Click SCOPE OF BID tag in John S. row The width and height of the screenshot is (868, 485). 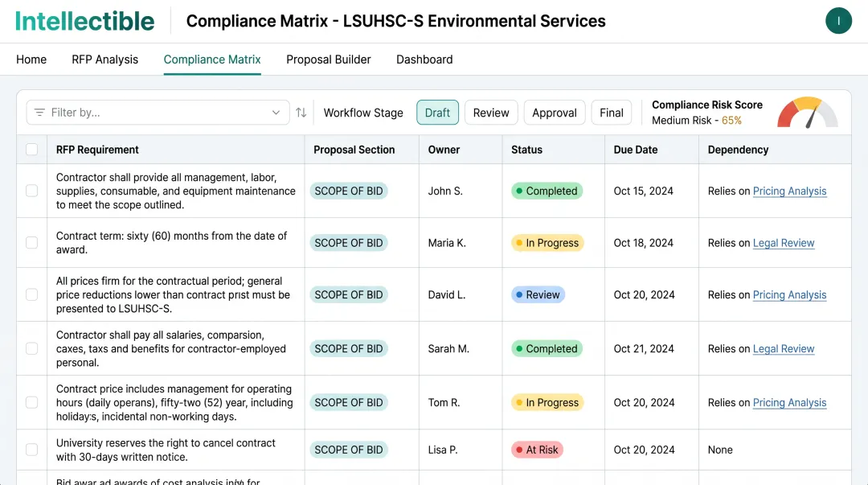[x=349, y=191]
